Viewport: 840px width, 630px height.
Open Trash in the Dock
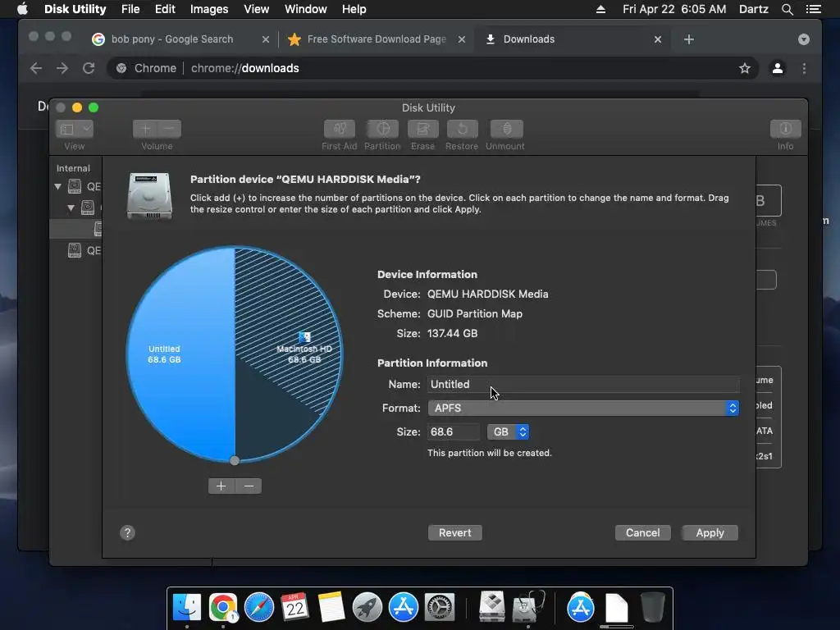point(652,608)
